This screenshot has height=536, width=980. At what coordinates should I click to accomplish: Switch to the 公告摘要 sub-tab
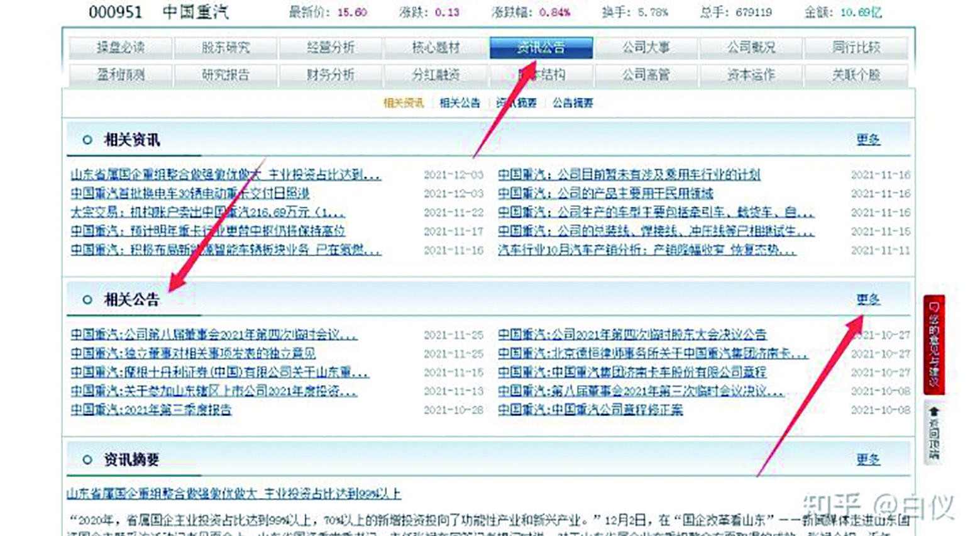pyautogui.click(x=573, y=103)
